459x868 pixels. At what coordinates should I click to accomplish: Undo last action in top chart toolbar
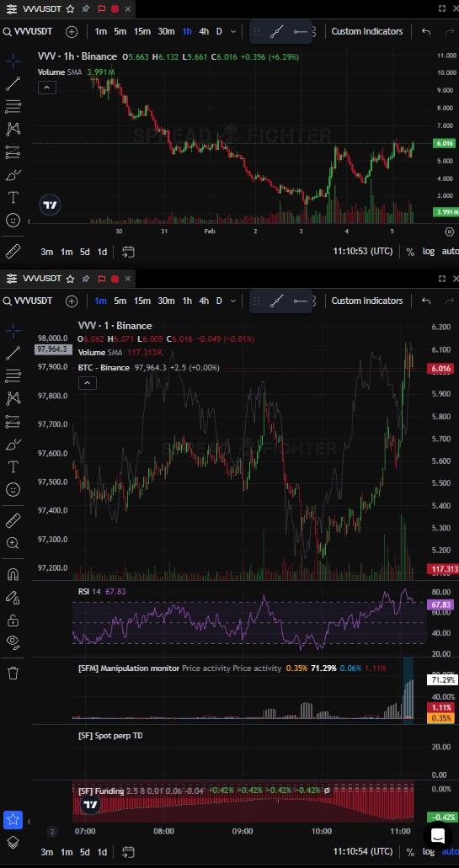click(426, 31)
